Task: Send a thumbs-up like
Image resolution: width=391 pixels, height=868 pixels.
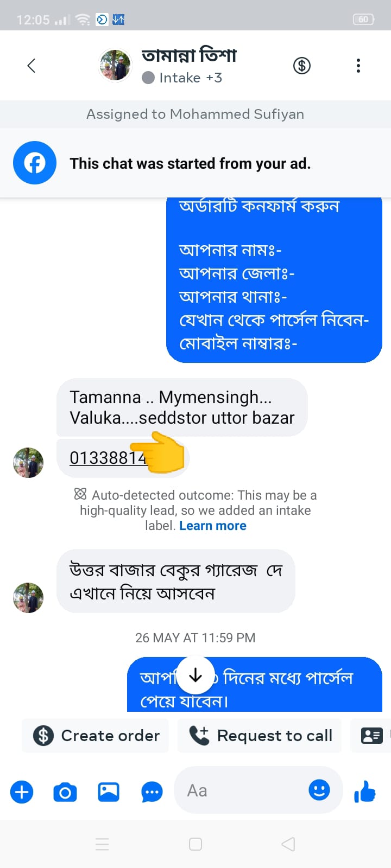Action: click(x=365, y=792)
